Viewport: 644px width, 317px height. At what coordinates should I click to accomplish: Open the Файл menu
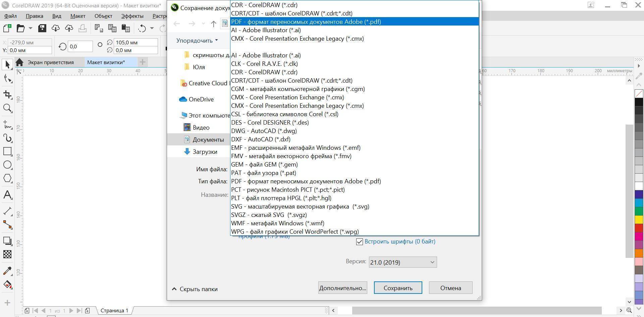click(10, 16)
